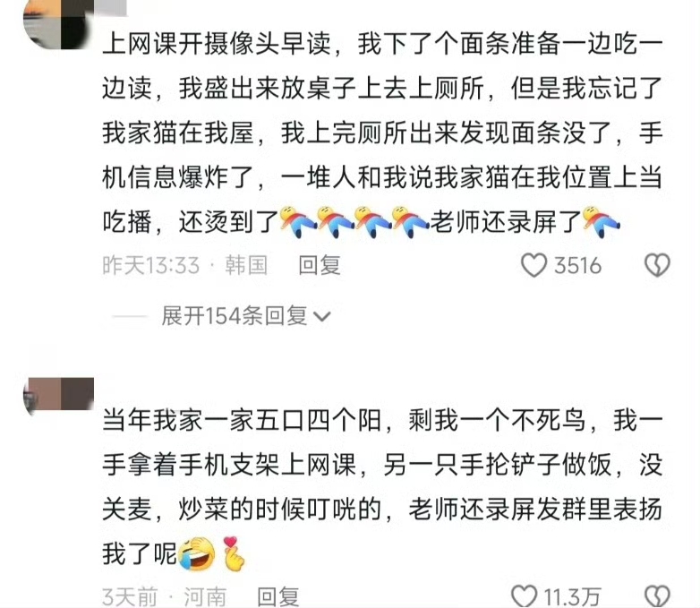Tap the 昨天13:33 timestamp

[151, 265]
